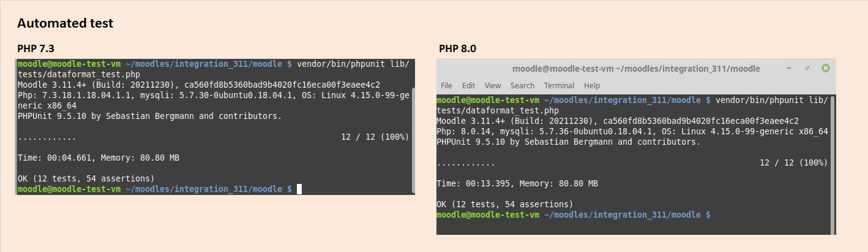Click the Time: 00:04.661 line

[99, 158]
